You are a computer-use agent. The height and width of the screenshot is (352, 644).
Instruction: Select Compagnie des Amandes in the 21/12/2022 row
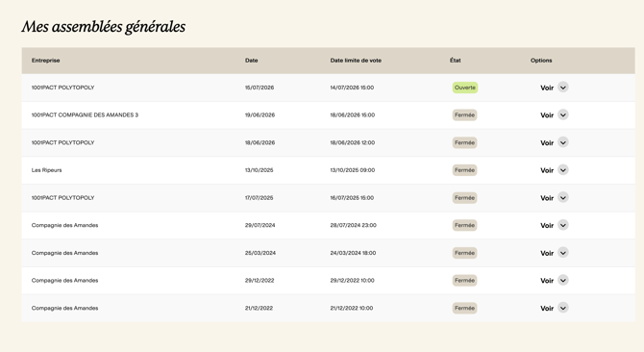coord(64,308)
